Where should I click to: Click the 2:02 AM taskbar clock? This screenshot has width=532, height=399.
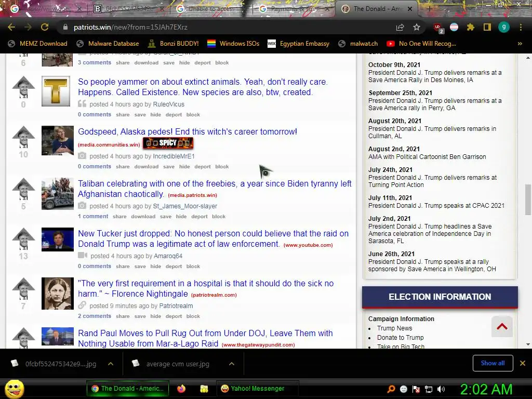[x=486, y=389]
